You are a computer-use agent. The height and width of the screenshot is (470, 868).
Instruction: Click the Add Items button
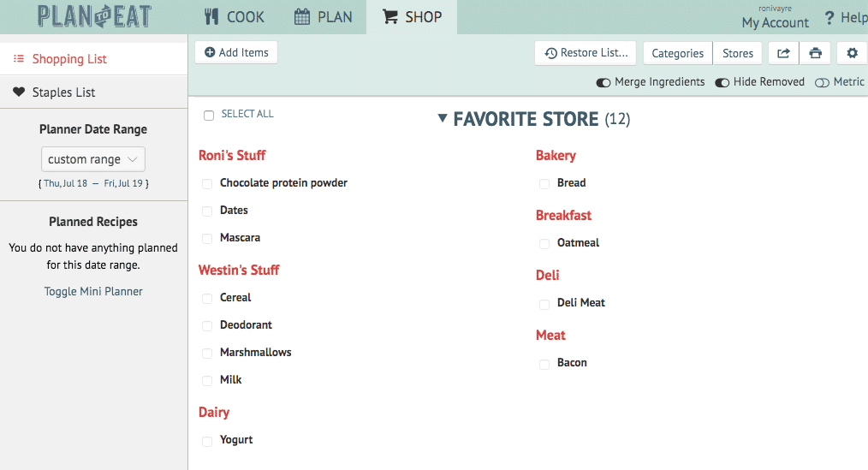pyautogui.click(x=236, y=52)
